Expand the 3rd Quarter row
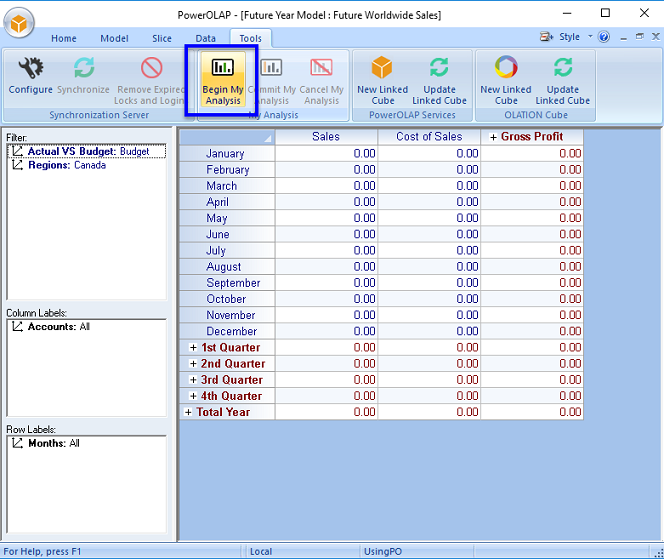Screen dimensions: 664x559 tap(193, 380)
